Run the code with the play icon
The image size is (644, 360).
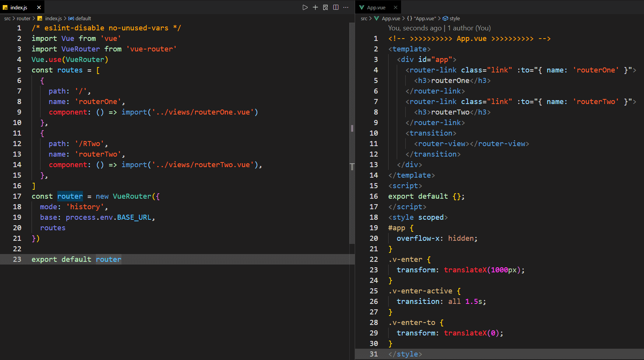point(305,7)
